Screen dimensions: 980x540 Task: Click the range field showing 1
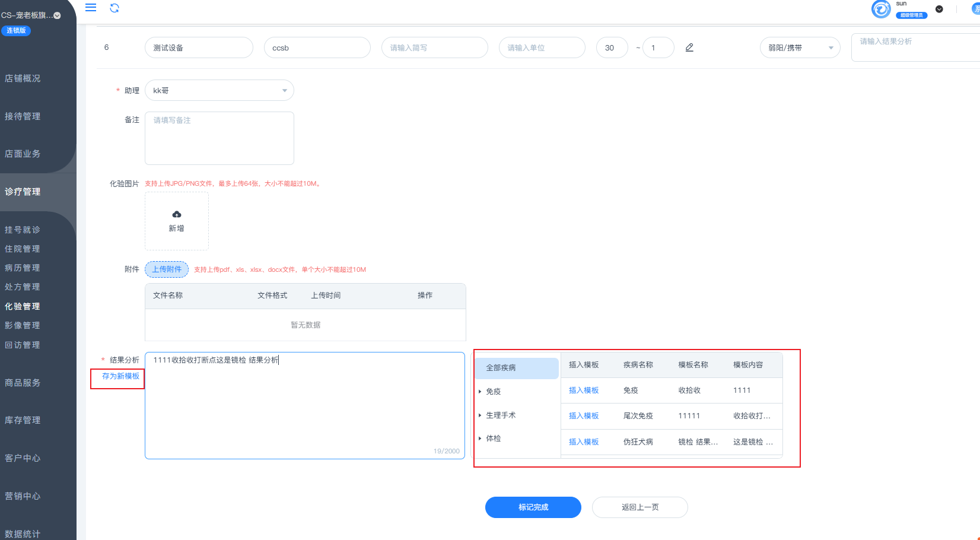658,47
